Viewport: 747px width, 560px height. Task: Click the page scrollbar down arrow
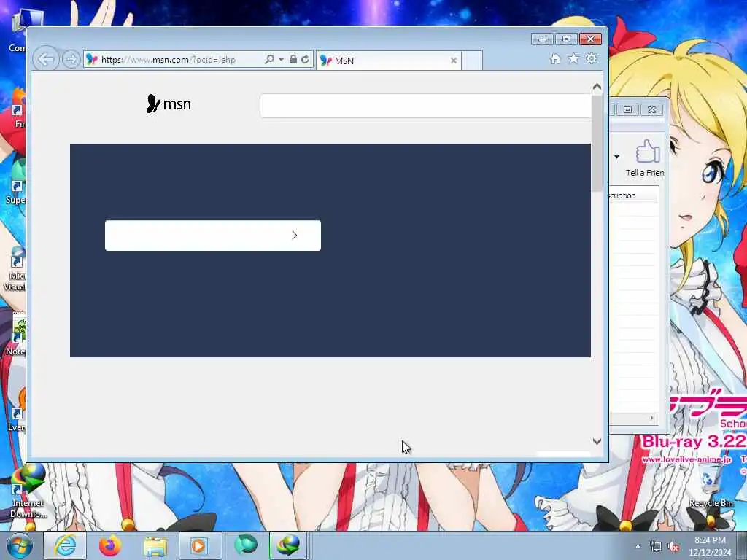(597, 441)
